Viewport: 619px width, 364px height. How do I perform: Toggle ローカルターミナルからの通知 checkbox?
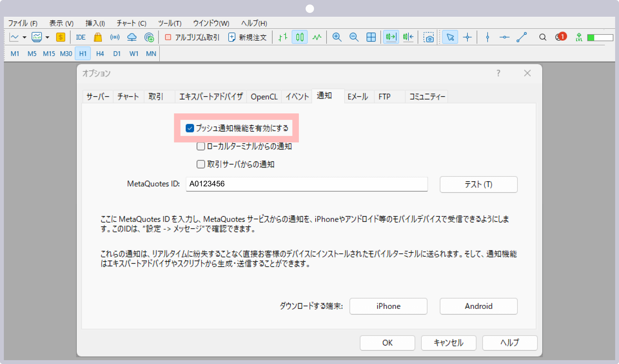201,146
